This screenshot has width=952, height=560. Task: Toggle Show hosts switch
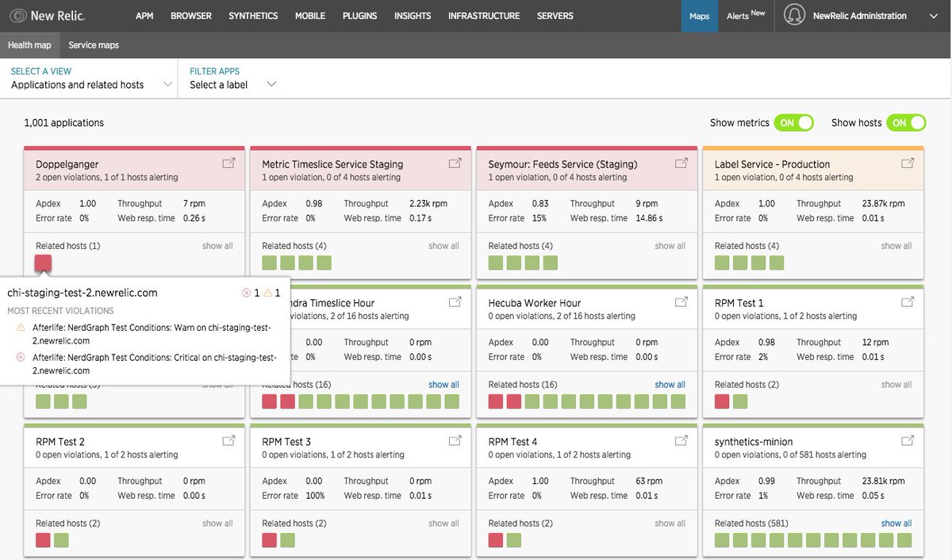907,123
